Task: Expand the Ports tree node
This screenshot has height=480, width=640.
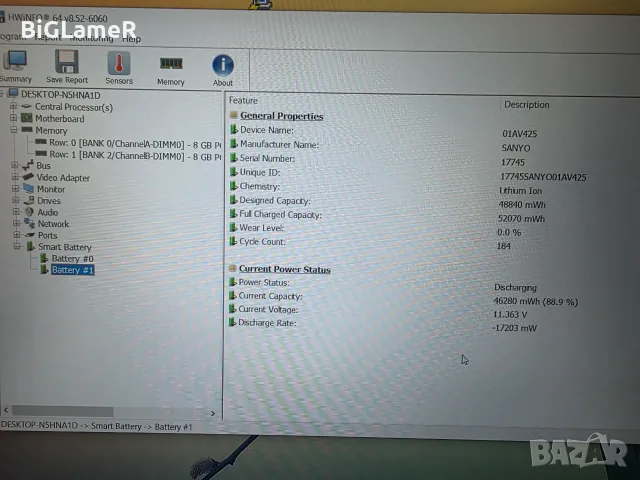Action: (17, 235)
